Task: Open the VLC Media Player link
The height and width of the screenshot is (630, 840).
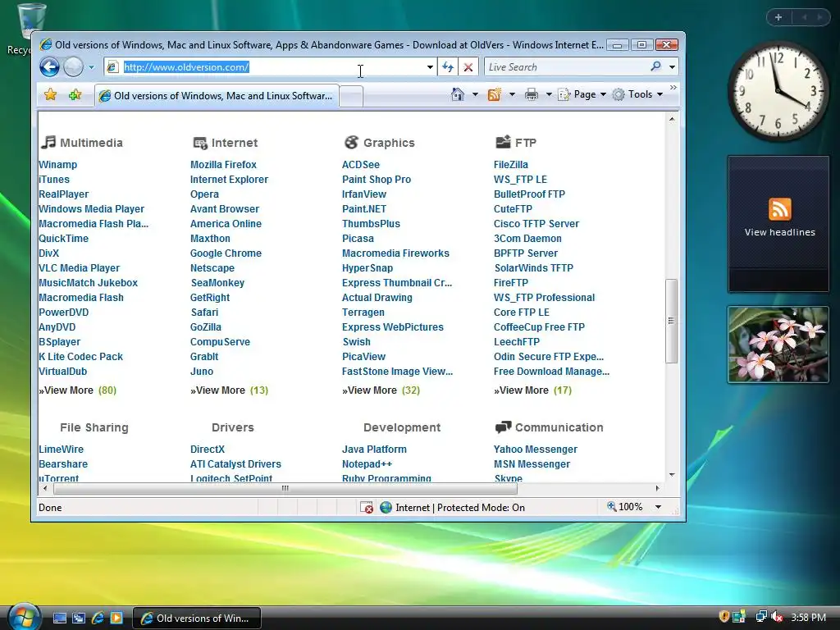Action: [x=80, y=268]
